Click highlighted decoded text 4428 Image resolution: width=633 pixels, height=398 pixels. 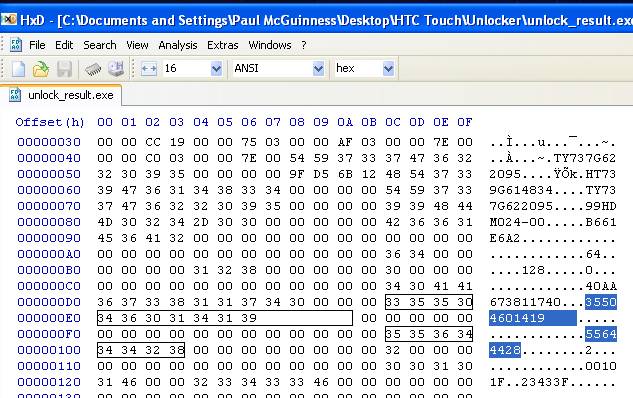click(505, 350)
